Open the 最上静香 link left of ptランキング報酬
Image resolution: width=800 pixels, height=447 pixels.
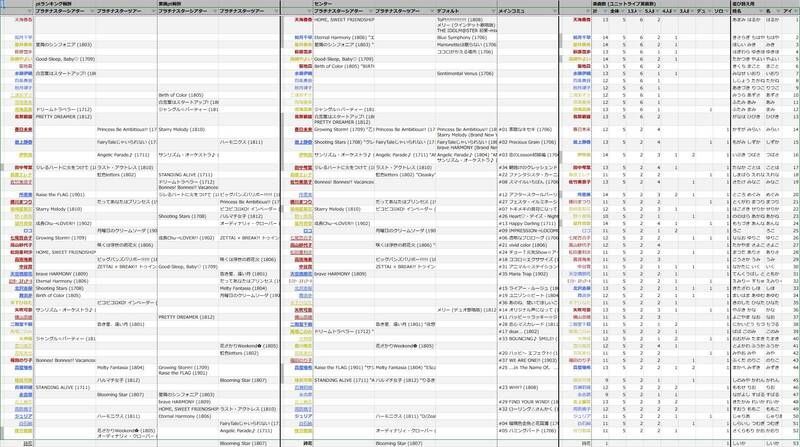pos(23,142)
